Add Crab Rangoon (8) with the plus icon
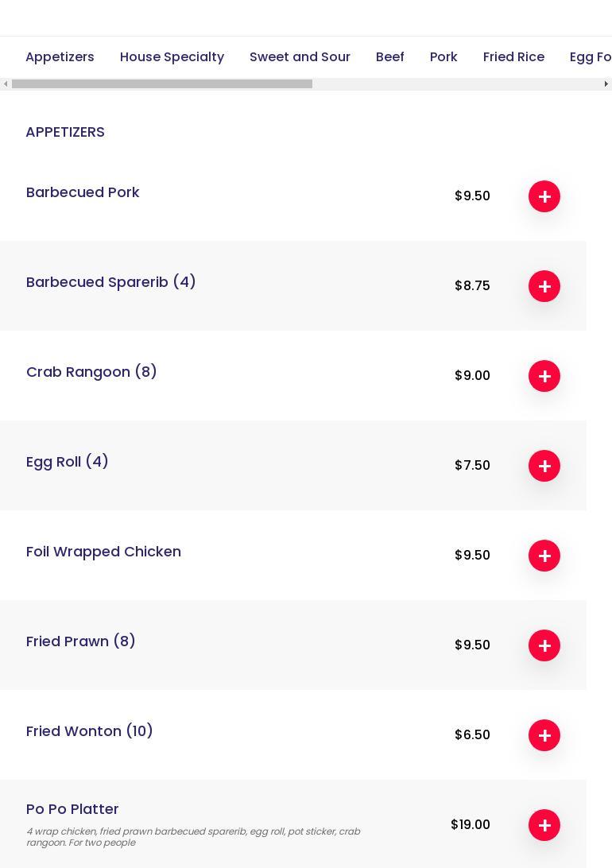 544,376
